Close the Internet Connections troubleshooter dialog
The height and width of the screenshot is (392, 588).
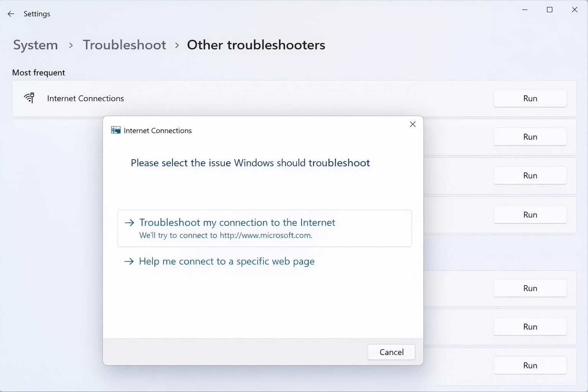[x=412, y=124]
